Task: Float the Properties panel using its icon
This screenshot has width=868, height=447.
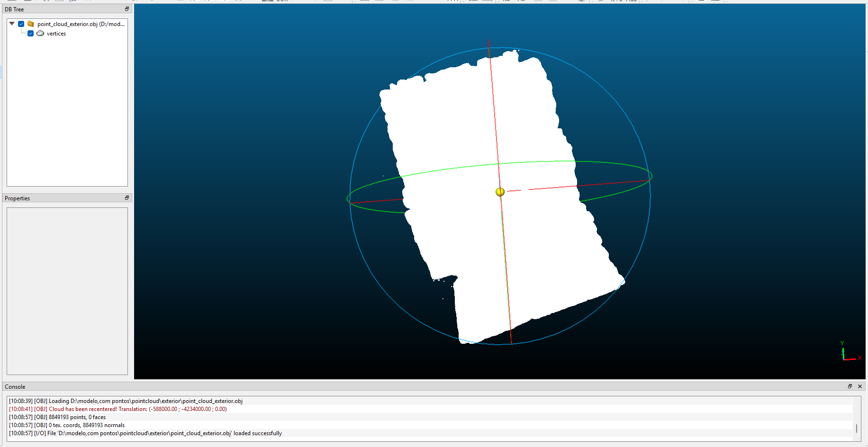Action: (127, 198)
